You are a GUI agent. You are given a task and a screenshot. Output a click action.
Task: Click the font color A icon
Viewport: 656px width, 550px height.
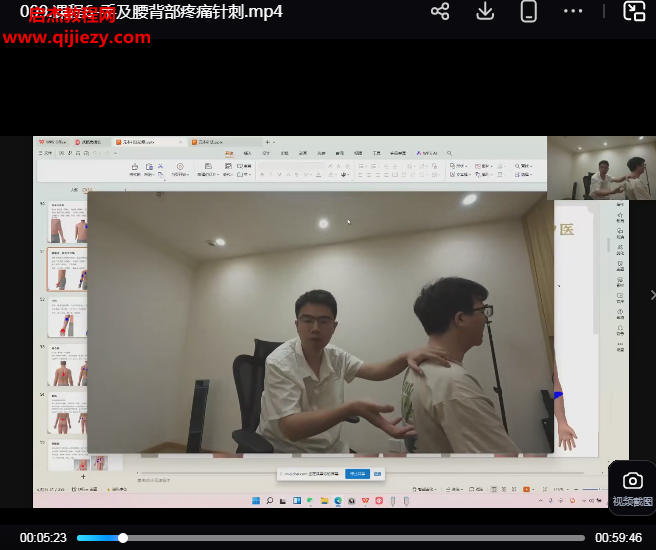[318, 174]
